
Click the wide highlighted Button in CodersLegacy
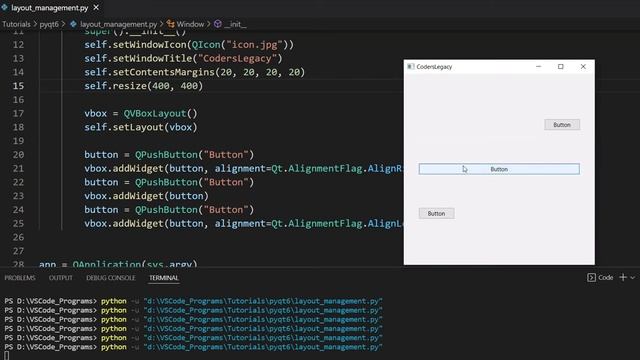click(x=499, y=169)
